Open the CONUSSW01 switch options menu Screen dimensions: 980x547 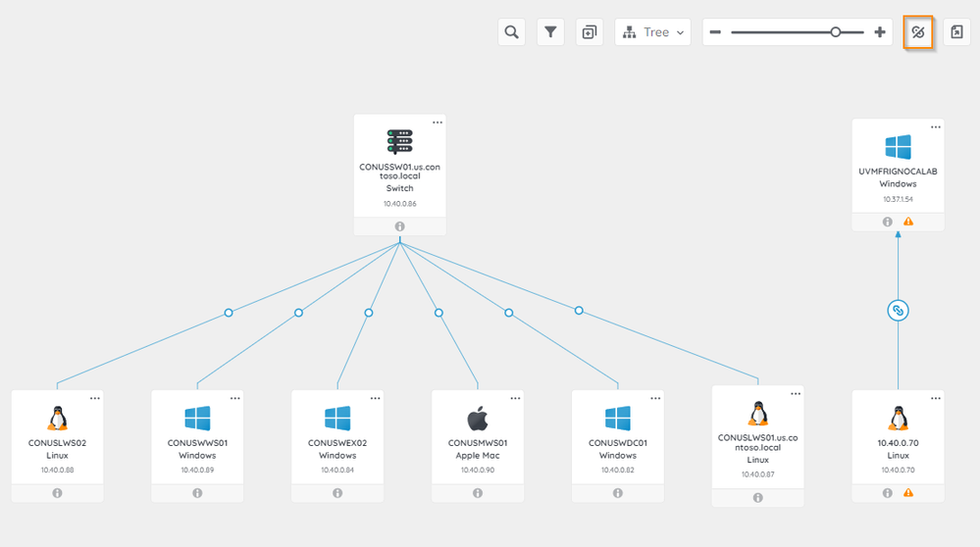[x=438, y=123]
